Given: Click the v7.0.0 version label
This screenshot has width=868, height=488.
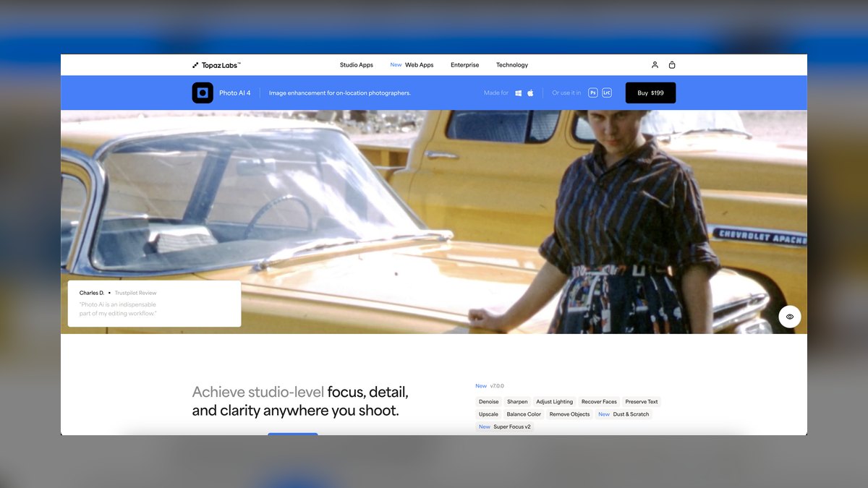Looking at the screenshot, I should click(x=497, y=386).
